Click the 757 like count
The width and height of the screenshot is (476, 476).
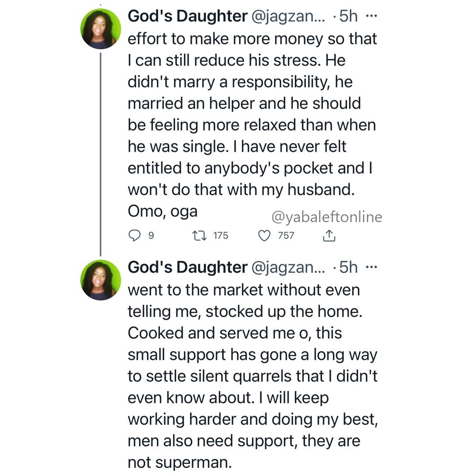(286, 236)
